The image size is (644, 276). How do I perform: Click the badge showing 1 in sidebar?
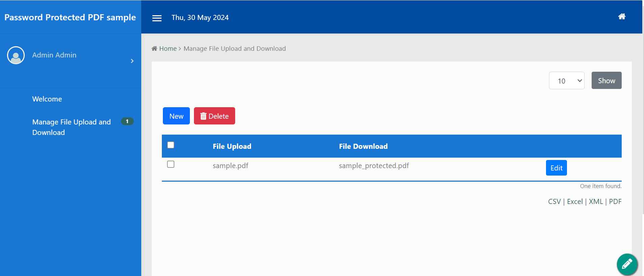(127, 121)
